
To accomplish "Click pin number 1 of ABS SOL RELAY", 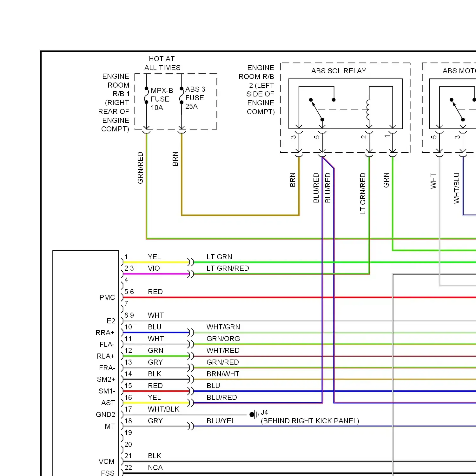I will 387,136.
